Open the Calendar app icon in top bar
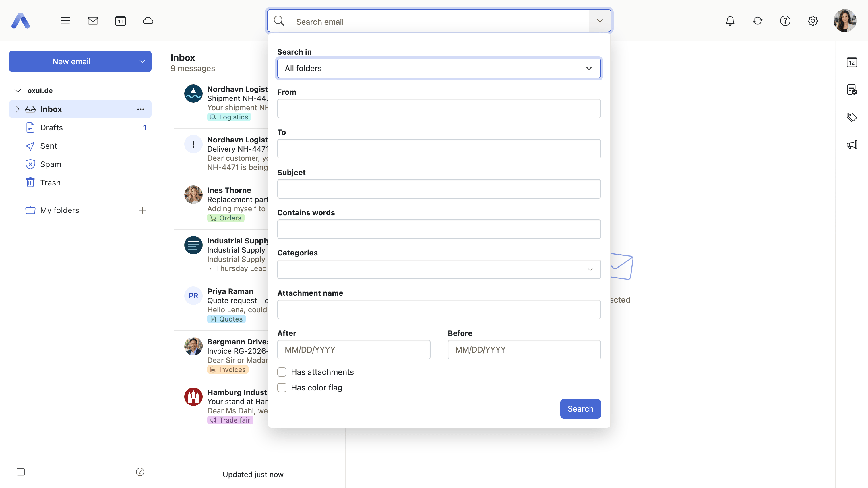868x488 pixels. [120, 21]
